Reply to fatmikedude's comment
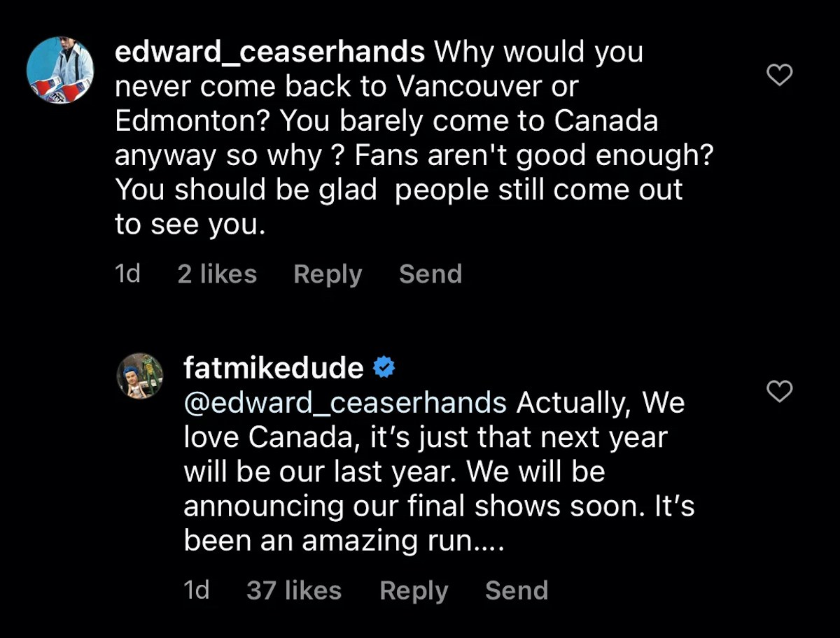The width and height of the screenshot is (840, 638). (x=414, y=590)
